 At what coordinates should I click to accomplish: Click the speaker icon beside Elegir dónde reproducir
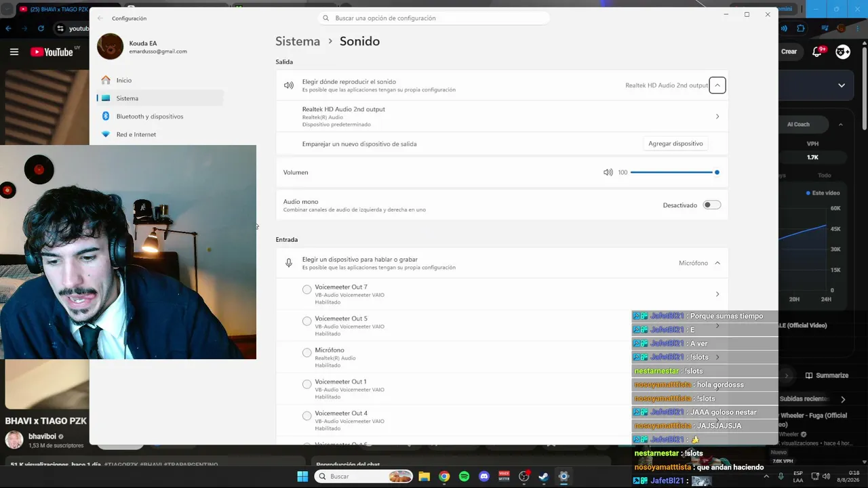tap(289, 85)
